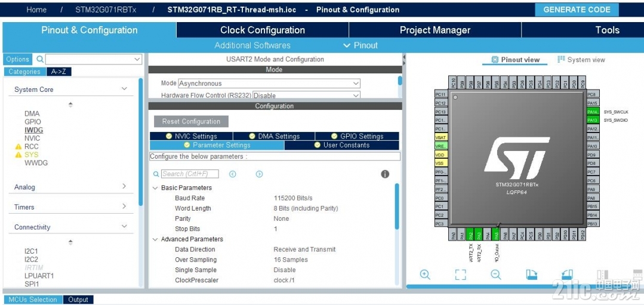Select the green PA14 pin SYS_SWCLK
The image size is (644, 305).
pos(593,112)
